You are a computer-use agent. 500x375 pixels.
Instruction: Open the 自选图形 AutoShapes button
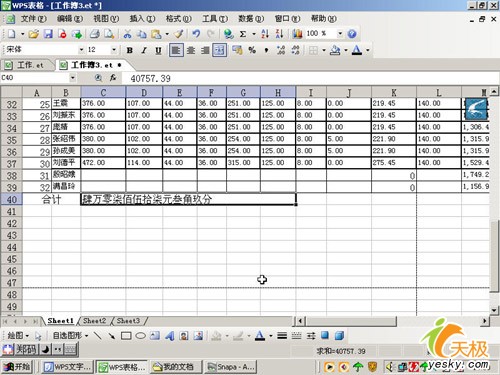tap(70, 335)
